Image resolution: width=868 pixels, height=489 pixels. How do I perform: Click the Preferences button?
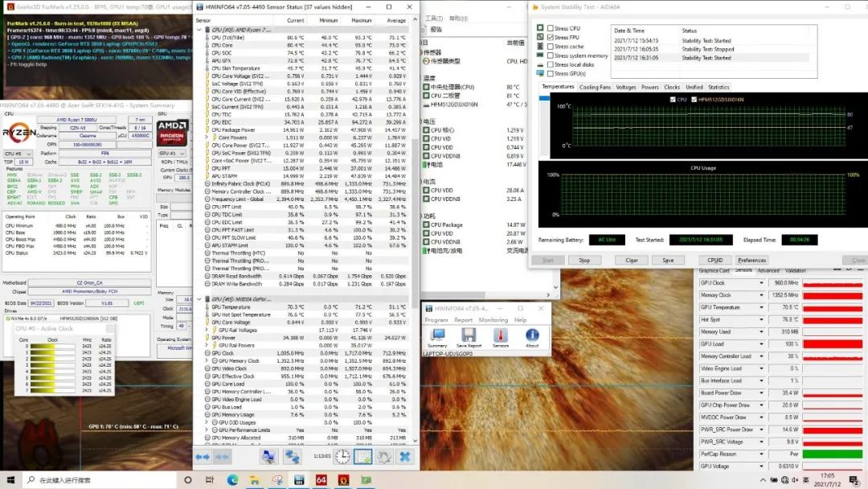click(x=751, y=260)
